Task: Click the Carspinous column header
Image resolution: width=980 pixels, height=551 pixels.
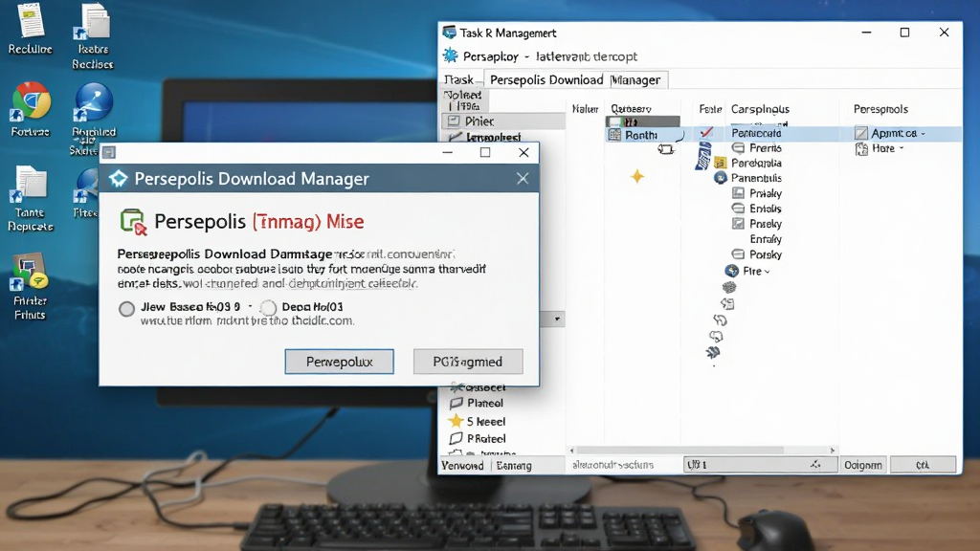Action: click(x=761, y=109)
